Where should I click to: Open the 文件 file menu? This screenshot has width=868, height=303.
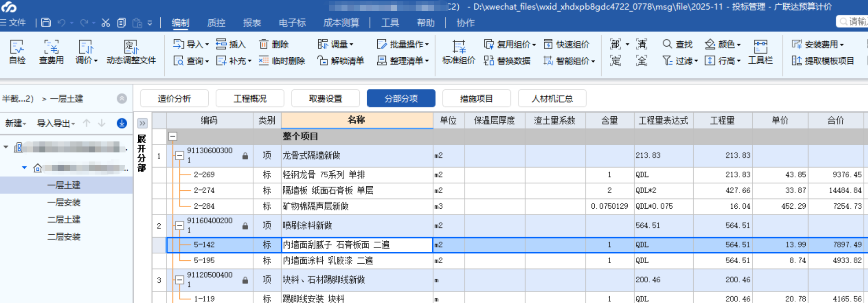click(x=13, y=22)
